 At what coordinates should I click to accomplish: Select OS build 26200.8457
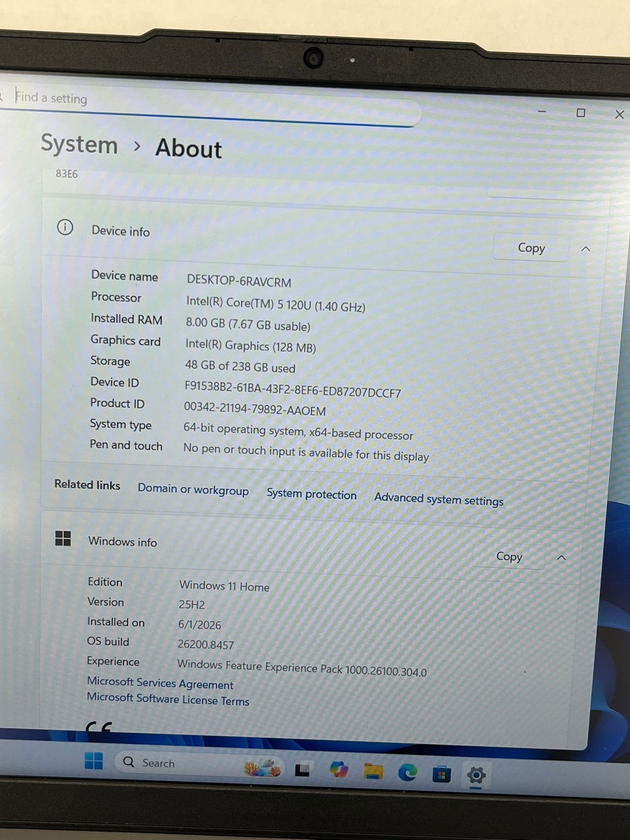[206, 645]
